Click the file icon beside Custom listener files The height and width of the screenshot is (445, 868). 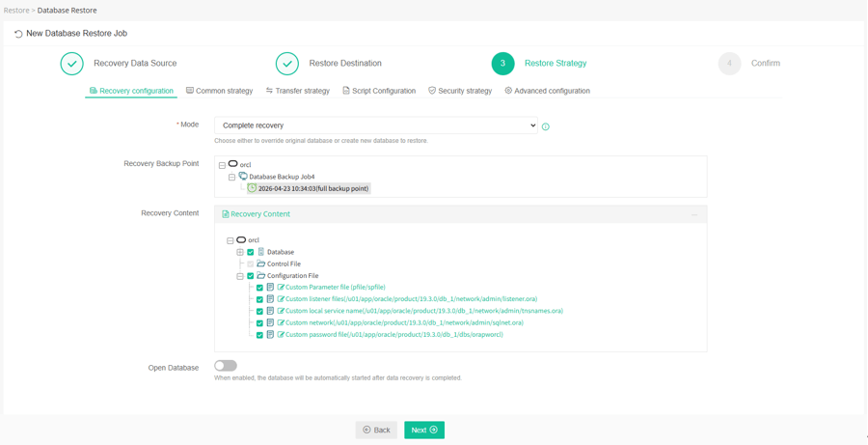click(270, 299)
